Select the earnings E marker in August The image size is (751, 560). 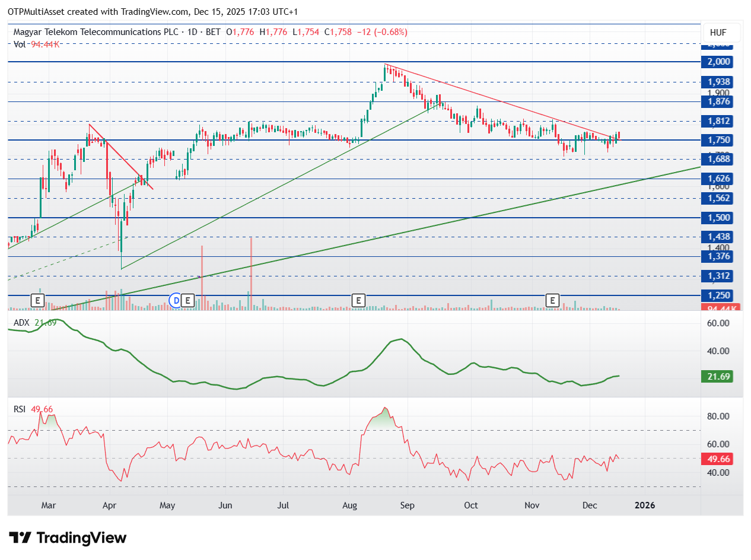tap(358, 301)
